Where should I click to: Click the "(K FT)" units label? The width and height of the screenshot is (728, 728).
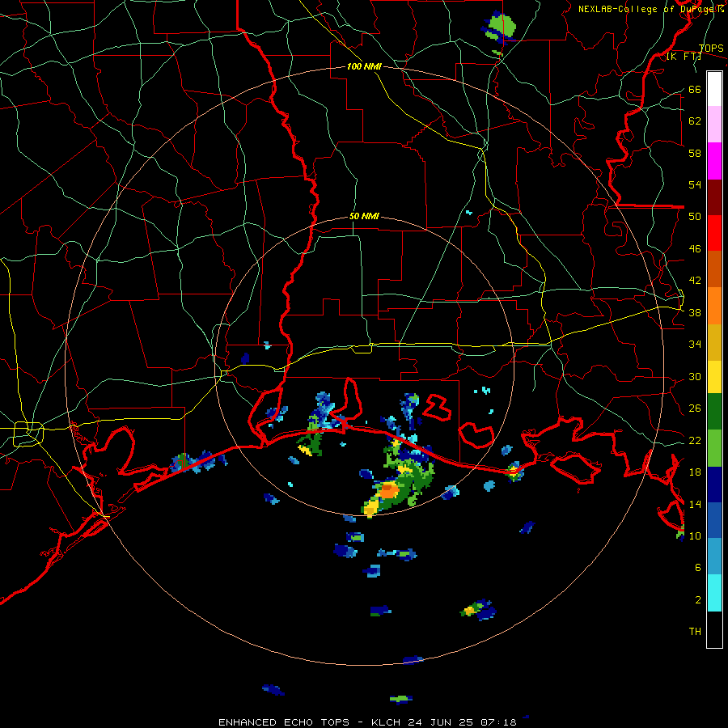(x=684, y=57)
